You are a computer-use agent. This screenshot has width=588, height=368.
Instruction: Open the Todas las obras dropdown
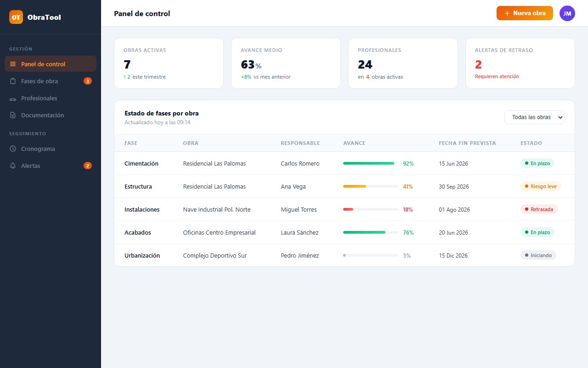pyautogui.click(x=534, y=117)
